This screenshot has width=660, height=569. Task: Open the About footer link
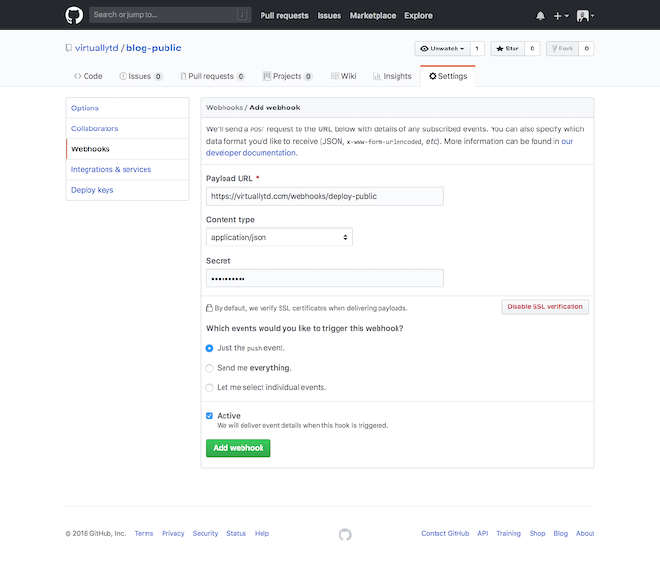pyautogui.click(x=585, y=533)
